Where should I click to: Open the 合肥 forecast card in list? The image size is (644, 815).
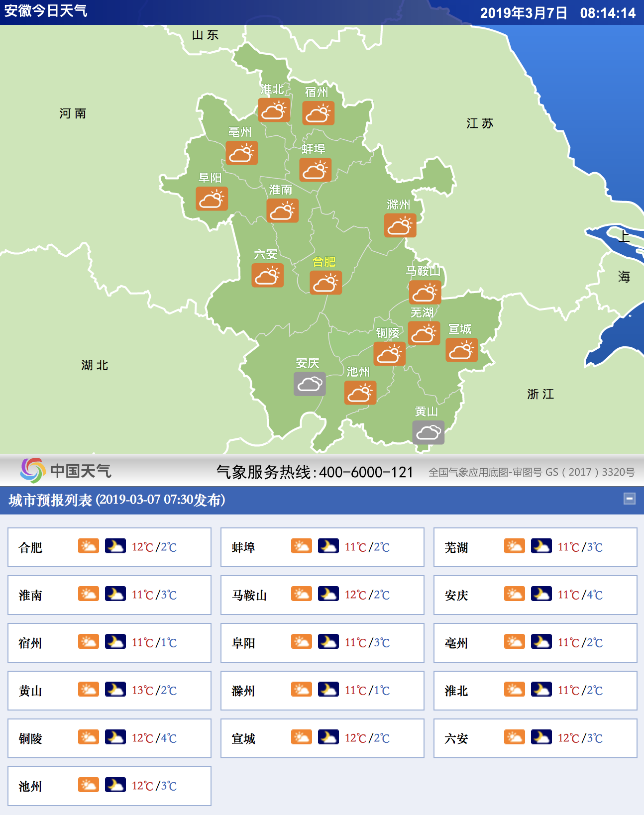click(109, 547)
